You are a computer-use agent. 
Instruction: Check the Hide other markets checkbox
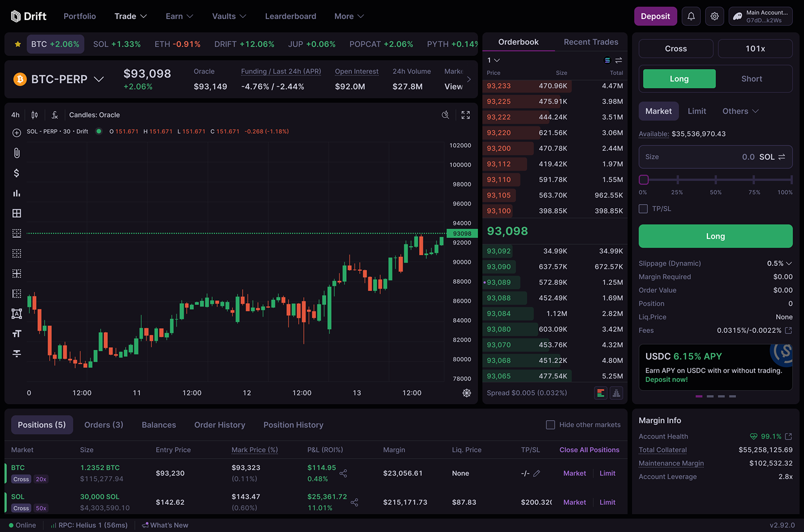[550, 424]
